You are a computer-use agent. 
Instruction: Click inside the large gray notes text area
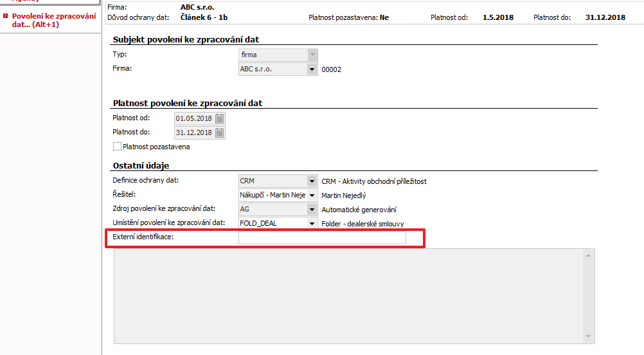[349, 296]
